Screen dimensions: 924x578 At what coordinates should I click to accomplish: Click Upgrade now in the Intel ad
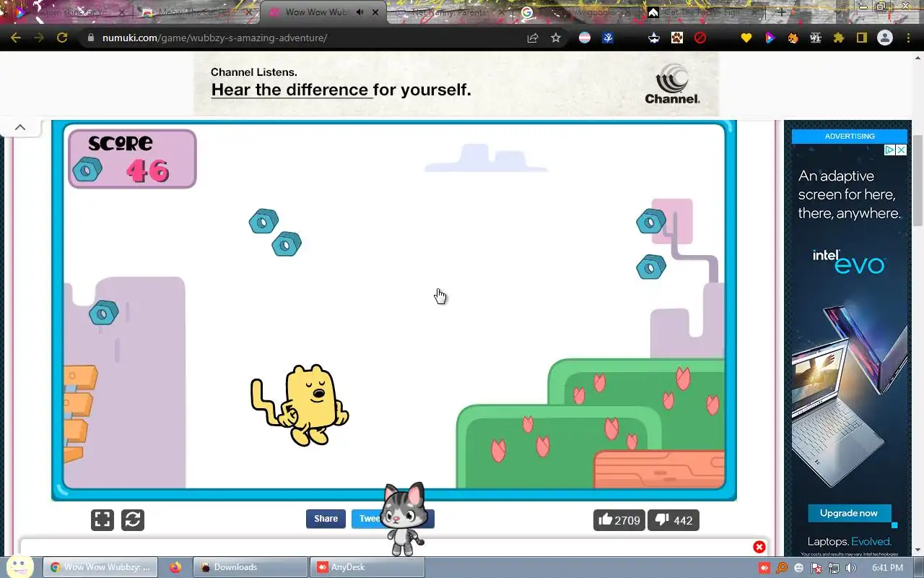point(849,513)
